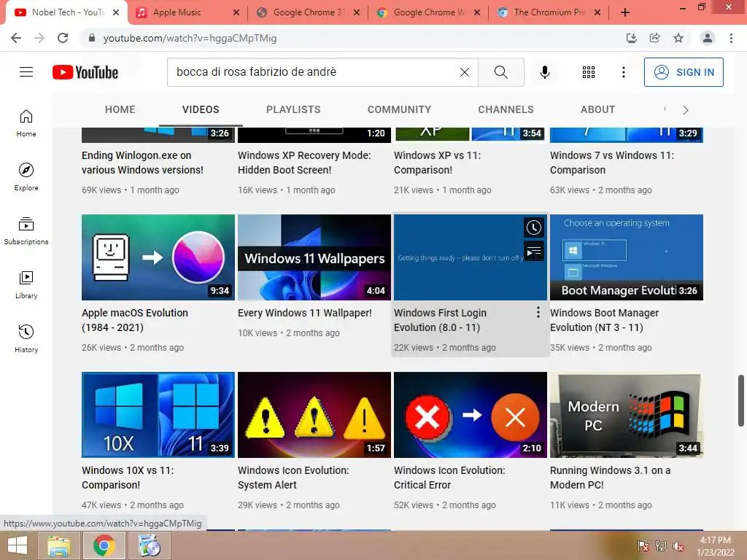Switch to the HOME channel tab
Screen dimensions: 747x560
[120, 109]
